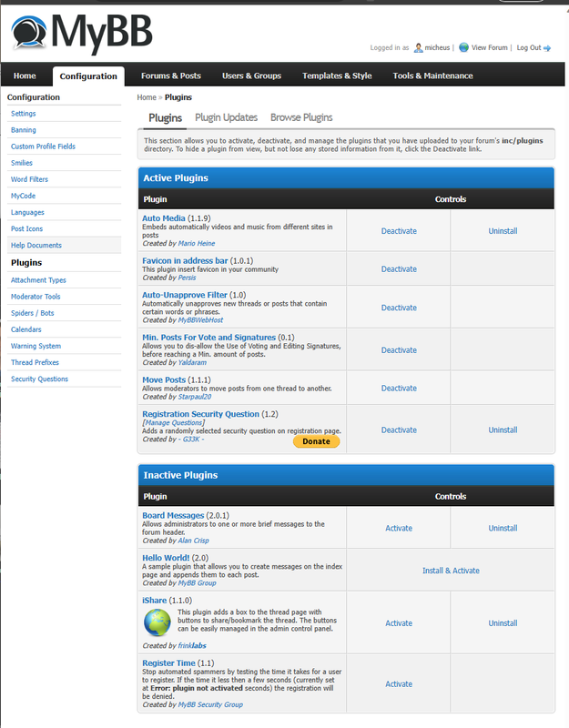The image size is (569, 728).
Task: Click Install & Activate for Hello World
Action: point(451,571)
